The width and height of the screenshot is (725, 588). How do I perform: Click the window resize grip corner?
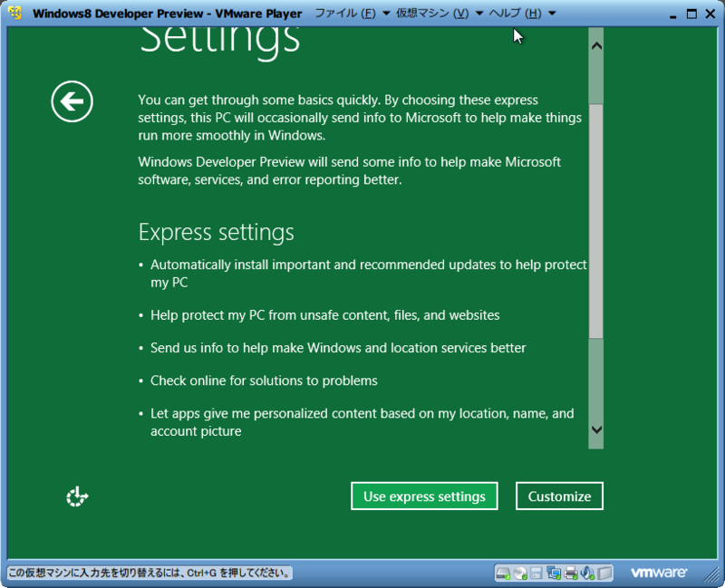pos(711,574)
